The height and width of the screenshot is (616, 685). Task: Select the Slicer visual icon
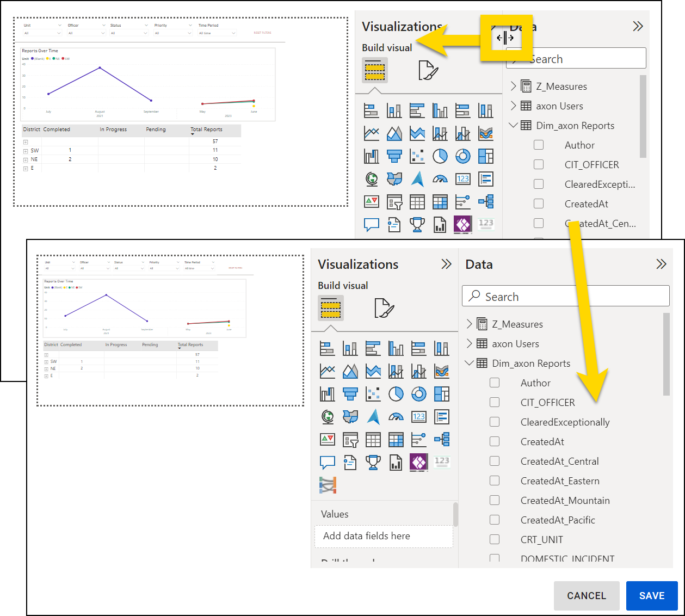click(x=350, y=439)
